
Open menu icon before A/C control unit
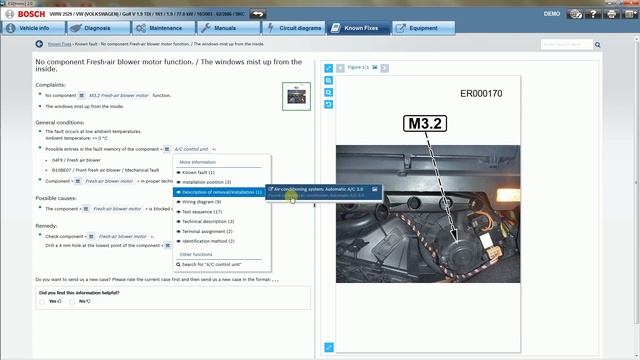pos(167,149)
